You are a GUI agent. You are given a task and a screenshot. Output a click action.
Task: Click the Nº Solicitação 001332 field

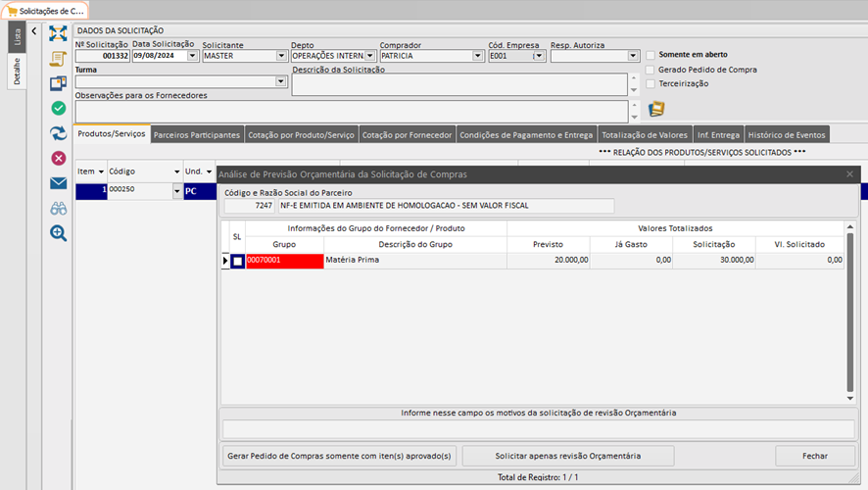click(103, 56)
